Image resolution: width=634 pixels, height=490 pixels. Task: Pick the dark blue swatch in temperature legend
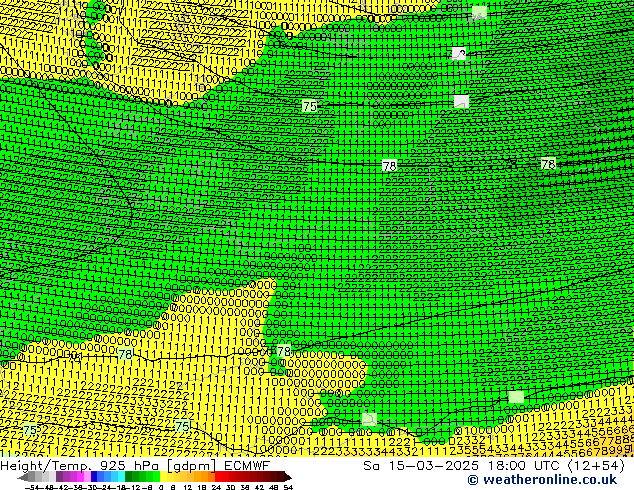tap(94, 476)
